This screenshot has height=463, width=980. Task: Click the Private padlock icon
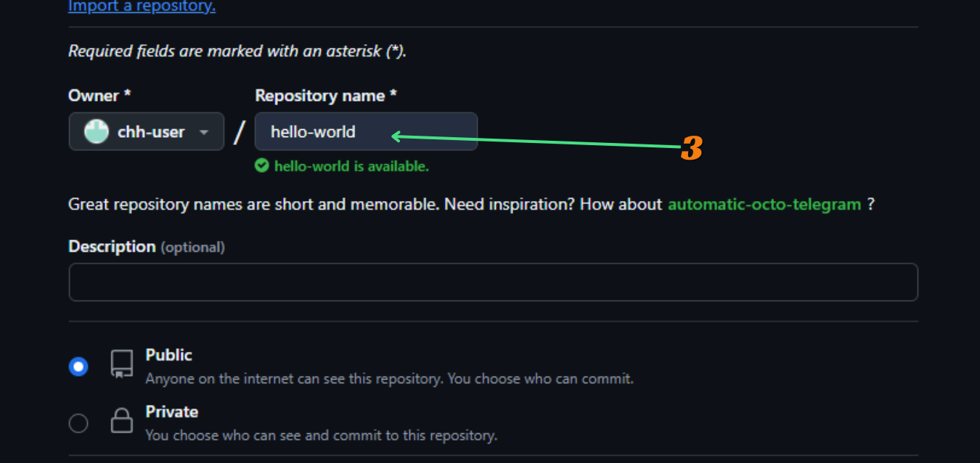(x=121, y=421)
